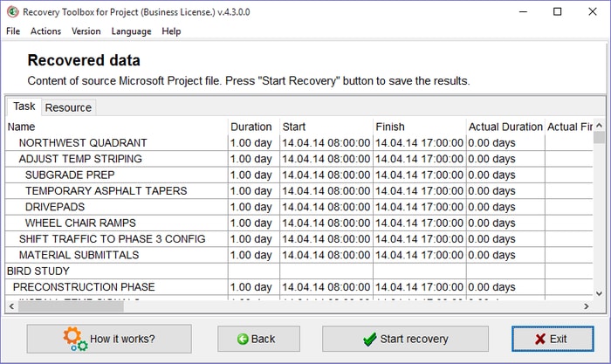Click the Start recovery button
611x364 pixels.
405,339
